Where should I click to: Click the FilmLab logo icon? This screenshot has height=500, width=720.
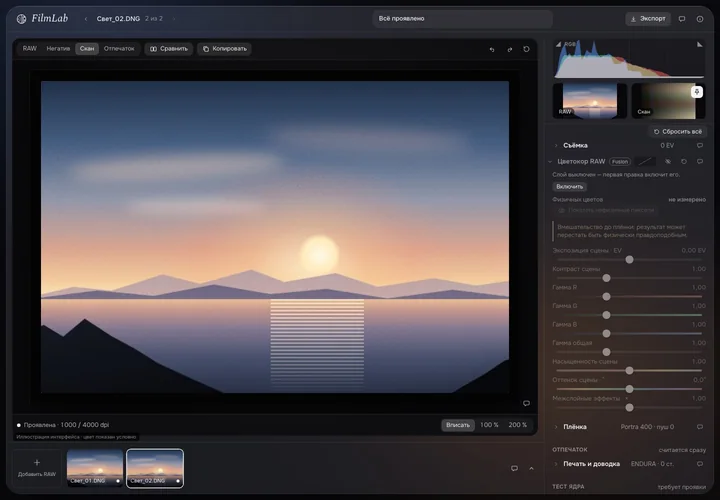pos(21,19)
